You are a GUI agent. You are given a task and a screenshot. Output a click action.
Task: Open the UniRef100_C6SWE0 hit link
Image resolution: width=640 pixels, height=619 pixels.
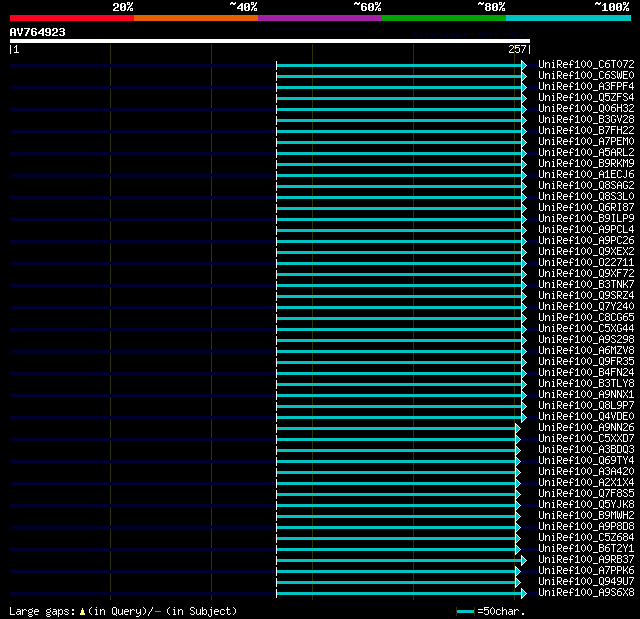click(x=586, y=75)
